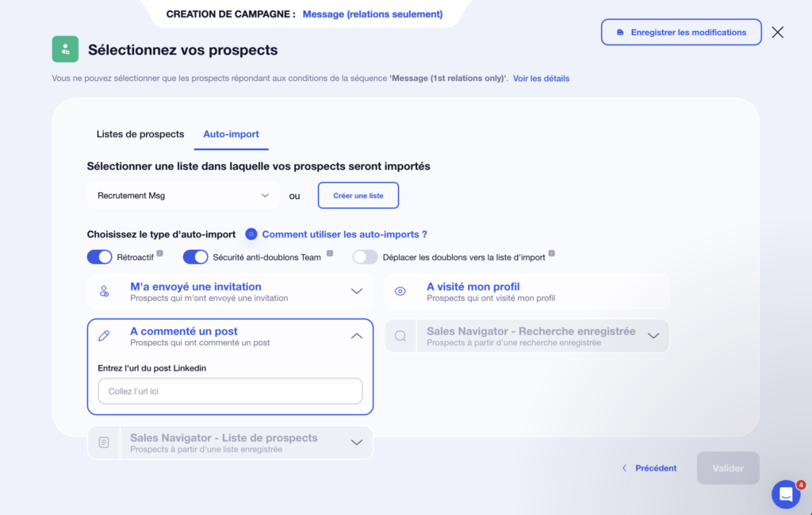Click the green prospects icon in the header
The width and height of the screenshot is (812, 515).
pyautogui.click(x=65, y=48)
